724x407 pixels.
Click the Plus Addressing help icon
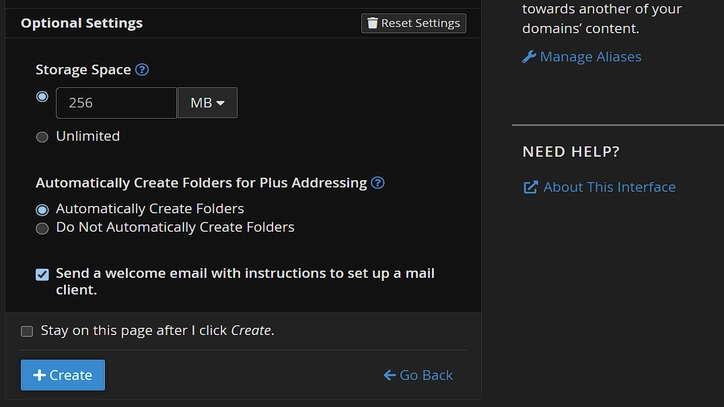coord(378,183)
